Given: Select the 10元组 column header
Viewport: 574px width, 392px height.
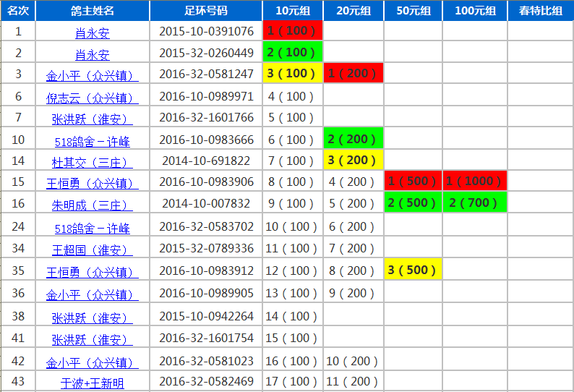Looking at the screenshot, I should click(292, 11).
